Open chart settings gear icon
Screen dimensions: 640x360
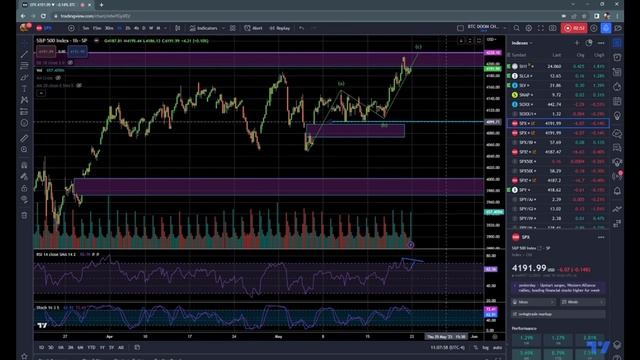pos(529,28)
